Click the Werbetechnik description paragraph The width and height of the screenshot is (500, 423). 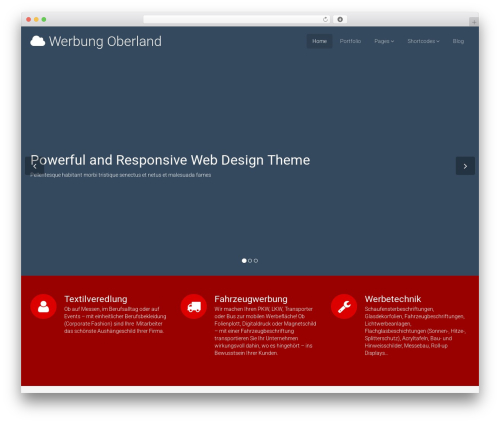[415, 331]
